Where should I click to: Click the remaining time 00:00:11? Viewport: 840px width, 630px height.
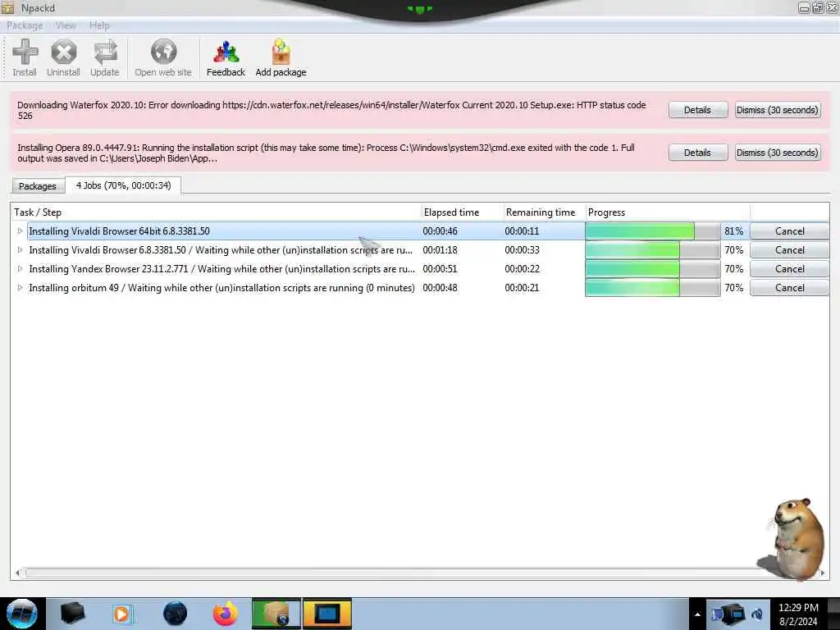tap(522, 231)
